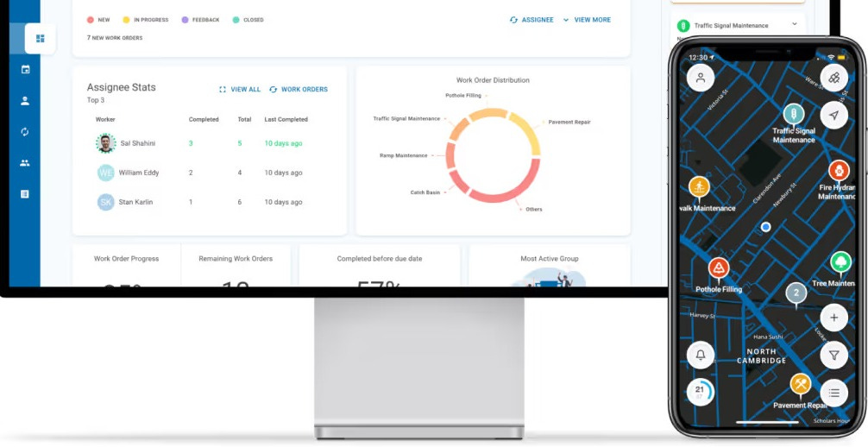This screenshot has height=447, width=868.
Task: Click the 7 NEW WORK ORDERS text
Action: point(115,38)
